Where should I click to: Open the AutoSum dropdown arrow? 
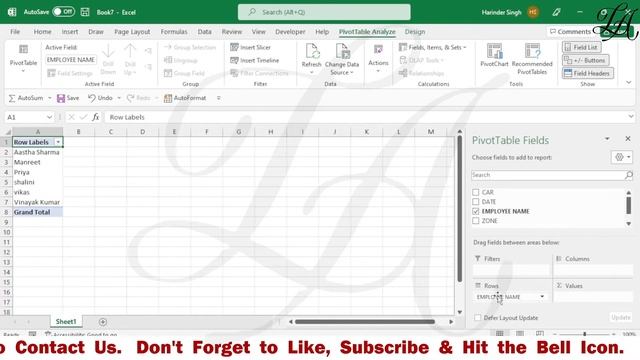coord(50,98)
